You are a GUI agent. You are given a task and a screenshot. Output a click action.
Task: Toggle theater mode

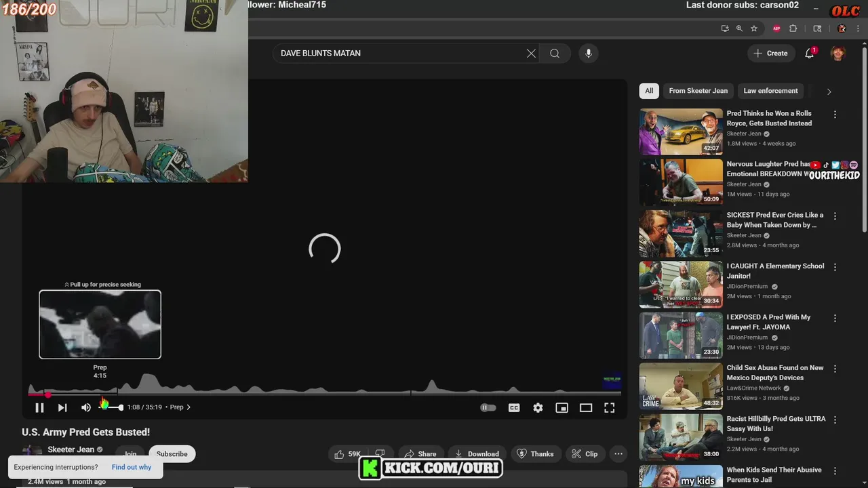[x=586, y=407]
